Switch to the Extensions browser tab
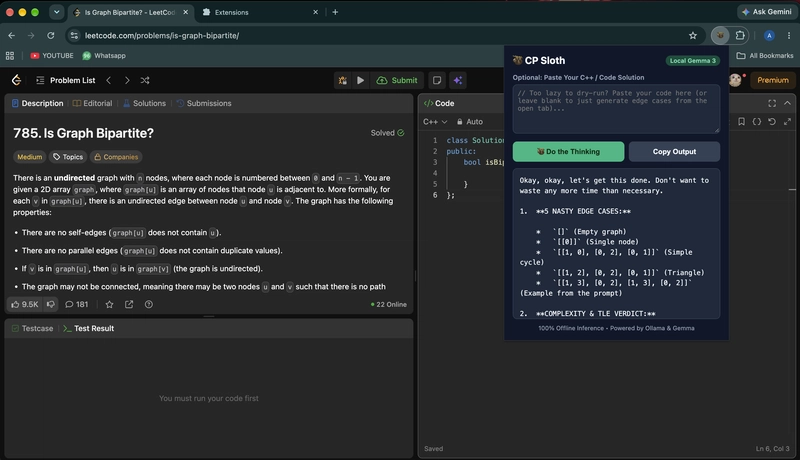Screen dimensions: 800x460 tap(260, 12)
